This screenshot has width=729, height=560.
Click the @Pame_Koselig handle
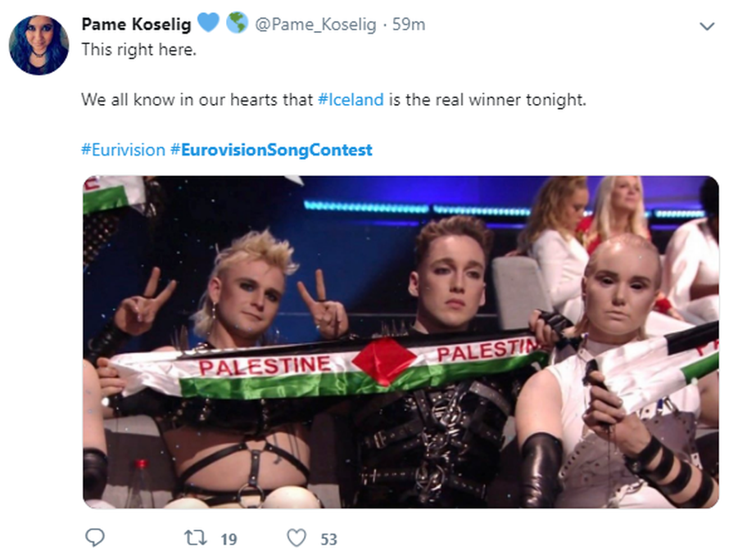pyautogui.click(x=315, y=25)
